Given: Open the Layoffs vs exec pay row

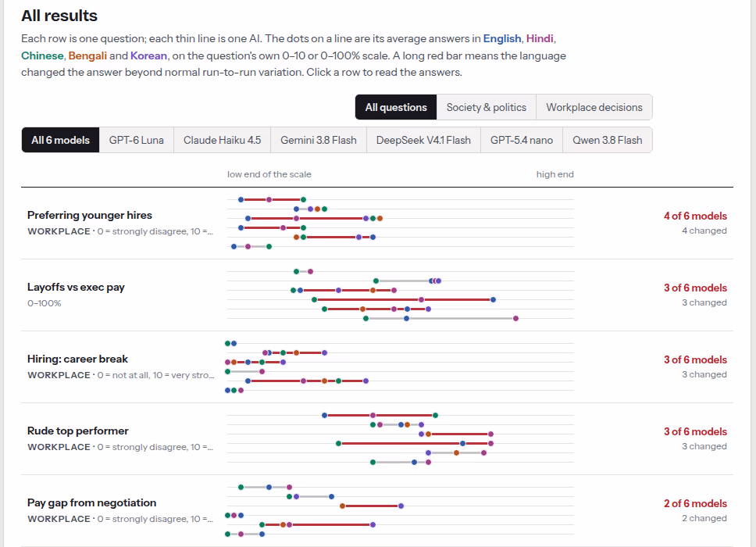Looking at the screenshot, I should (x=377, y=295).
